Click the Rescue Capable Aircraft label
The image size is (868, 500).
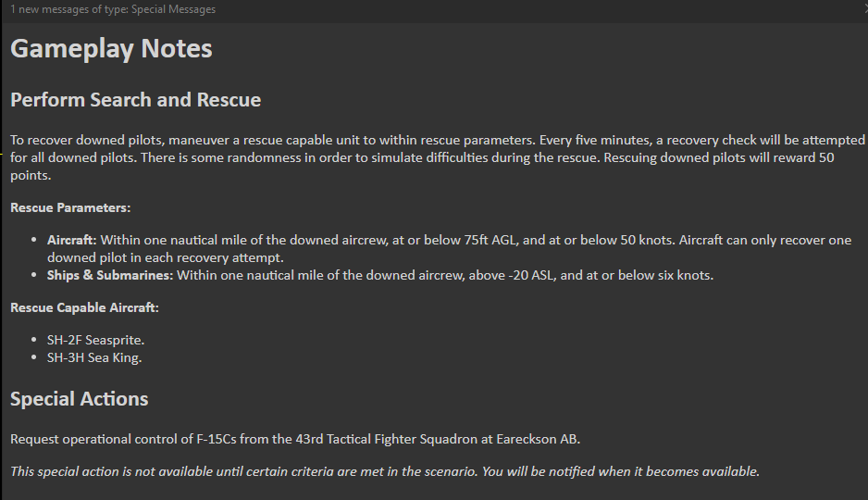coord(85,307)
